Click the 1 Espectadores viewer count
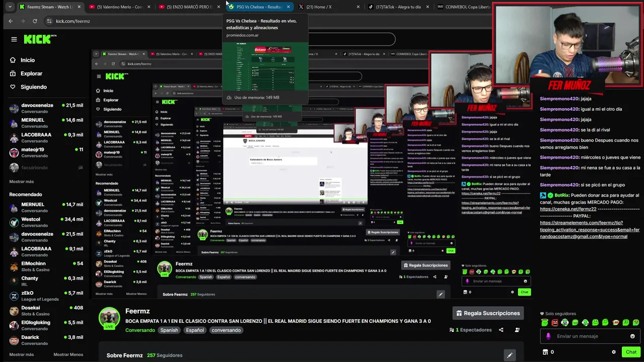Viewport: 644px width, 362px height. pyautogui.click(x=470, y=330)
